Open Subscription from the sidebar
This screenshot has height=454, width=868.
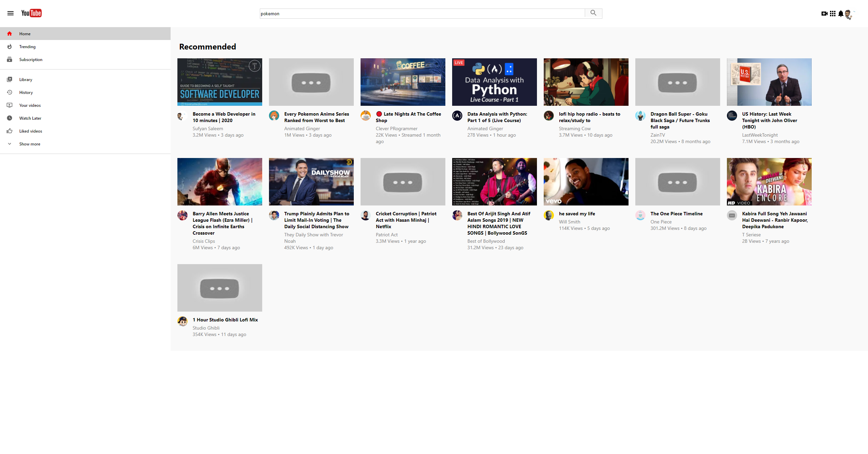click(x=31, y=60)
